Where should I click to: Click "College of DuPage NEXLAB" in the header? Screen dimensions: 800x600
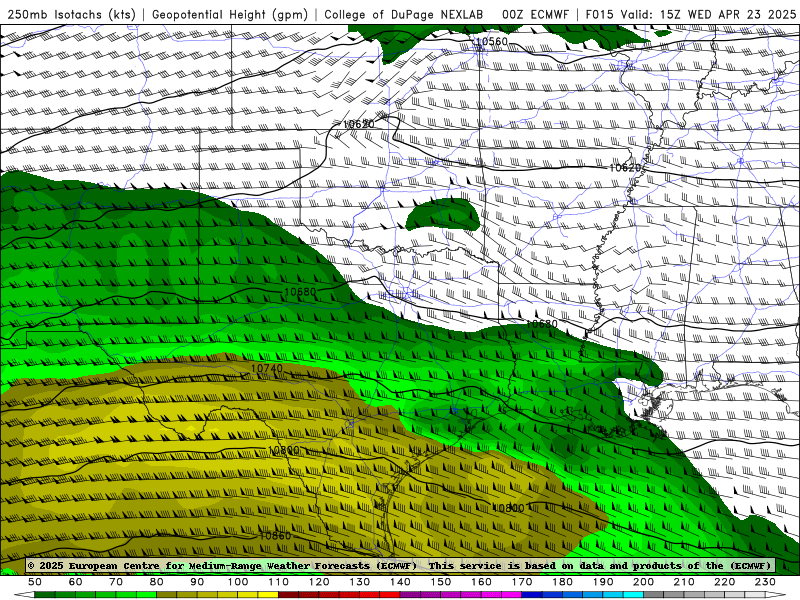pos(404,14)
